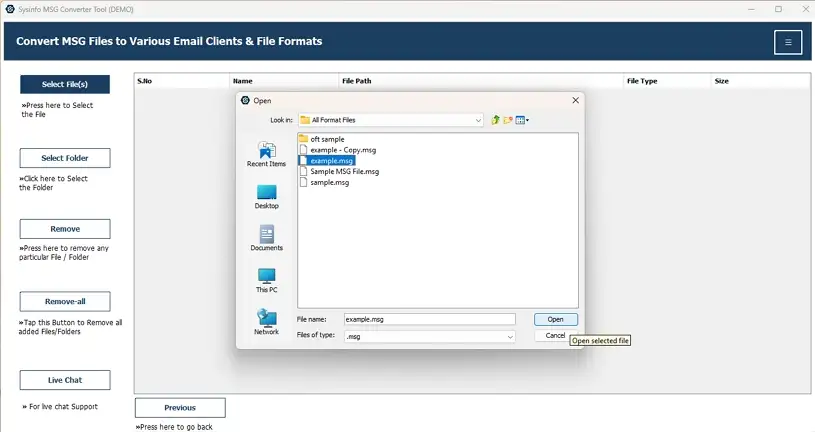Screen dimensions: 815x432
Task: Click the File Path column header
Action: point(481,81)
